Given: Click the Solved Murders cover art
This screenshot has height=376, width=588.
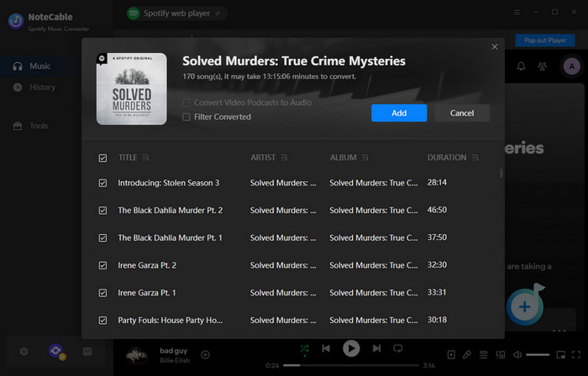Looking at the screenshot, I should [132, 89].
